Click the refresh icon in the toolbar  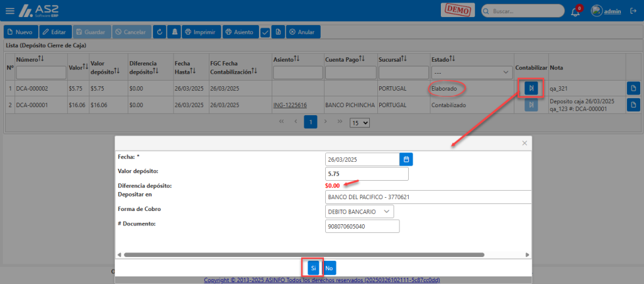[x=159, y=32]
